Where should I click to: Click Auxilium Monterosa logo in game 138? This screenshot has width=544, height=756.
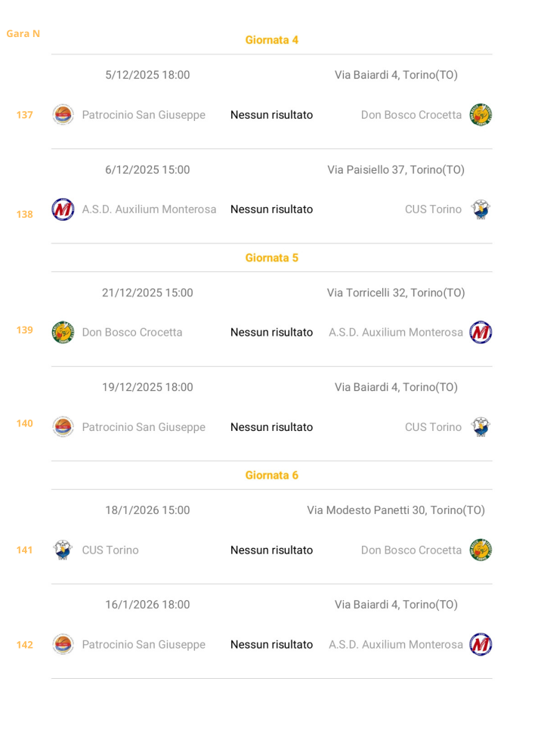(63, 209)
